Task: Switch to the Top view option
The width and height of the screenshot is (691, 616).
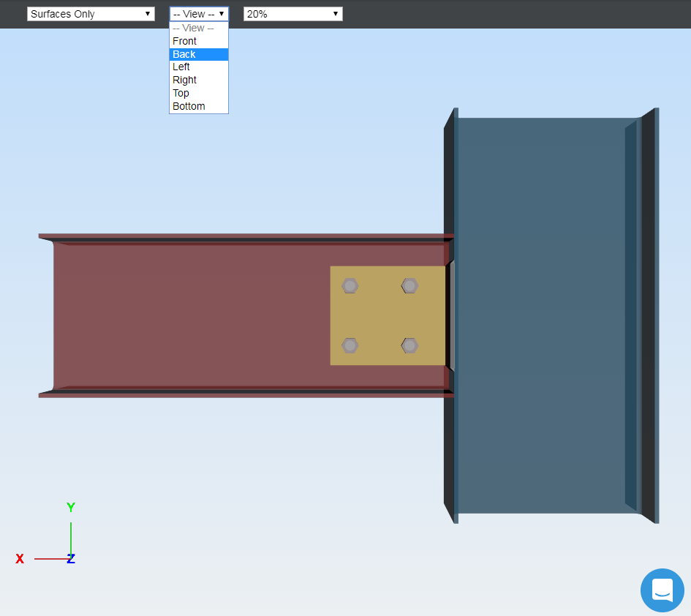Action: (199, 93)
